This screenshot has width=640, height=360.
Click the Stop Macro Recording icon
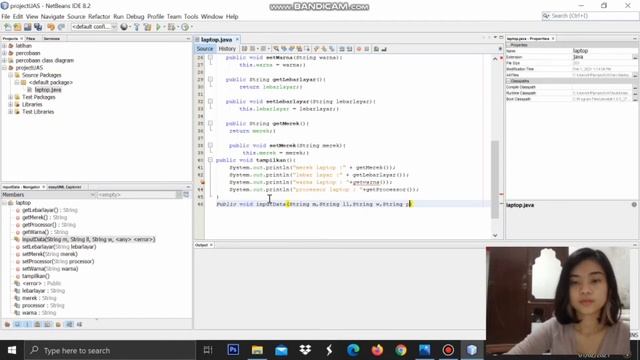coord(367,49)
